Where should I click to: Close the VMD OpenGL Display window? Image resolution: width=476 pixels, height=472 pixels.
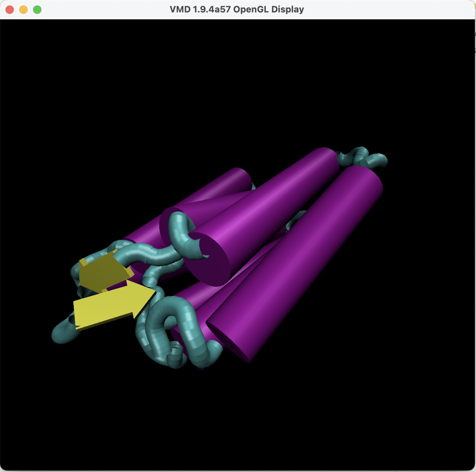pyautogui.click(x=10, y=10)
